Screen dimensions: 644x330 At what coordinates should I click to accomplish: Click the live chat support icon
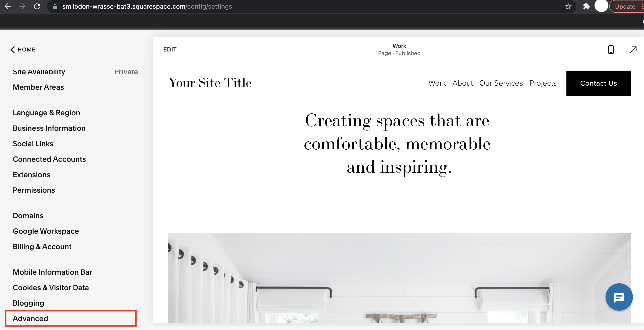[619, 297]
